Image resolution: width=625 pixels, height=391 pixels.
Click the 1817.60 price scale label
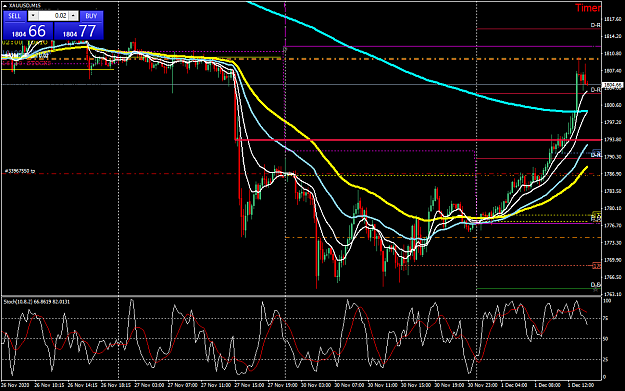613,19
